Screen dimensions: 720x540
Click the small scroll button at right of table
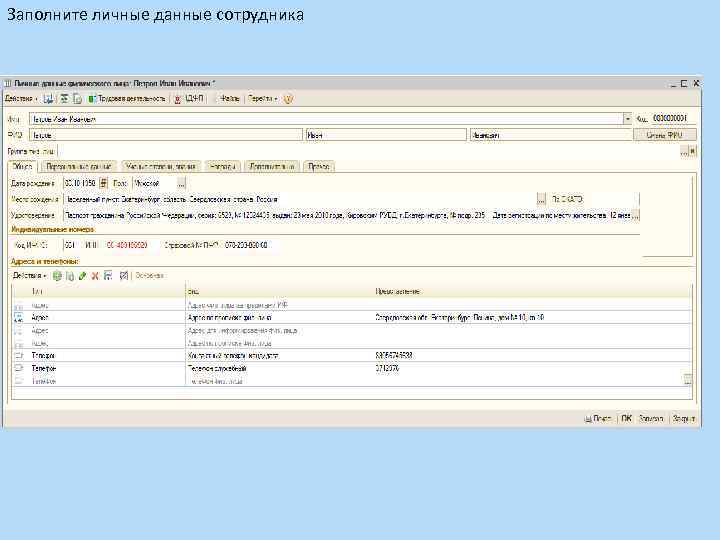coord(687,380)
